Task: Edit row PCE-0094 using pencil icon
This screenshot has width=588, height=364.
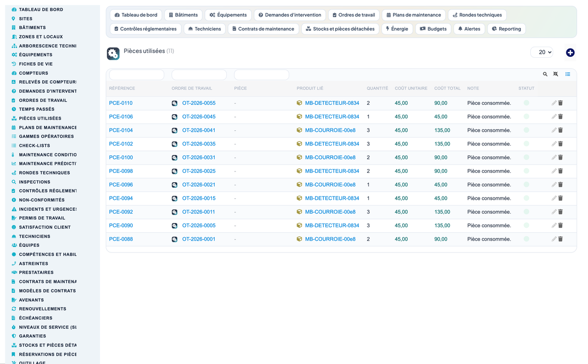Action: (554, 198)
